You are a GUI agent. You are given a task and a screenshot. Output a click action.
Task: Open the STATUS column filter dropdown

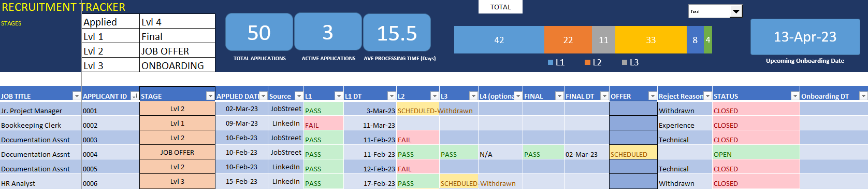[x=795, y=96]
